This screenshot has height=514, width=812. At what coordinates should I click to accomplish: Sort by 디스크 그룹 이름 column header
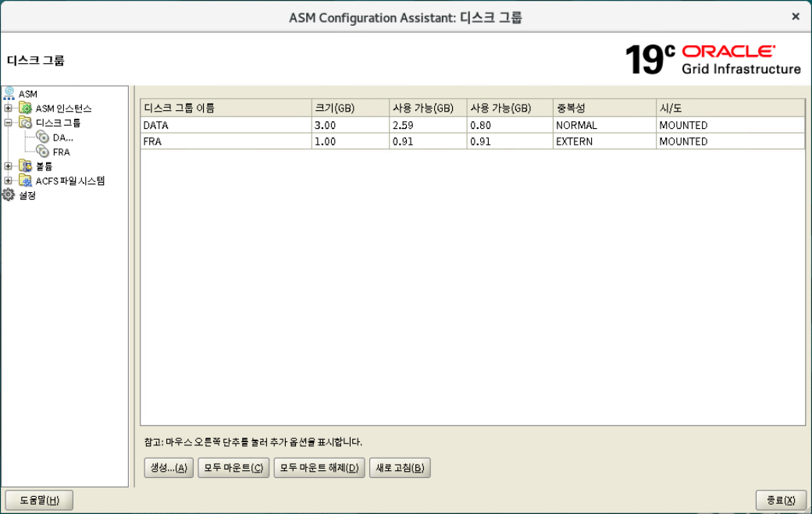pos(226,108)
